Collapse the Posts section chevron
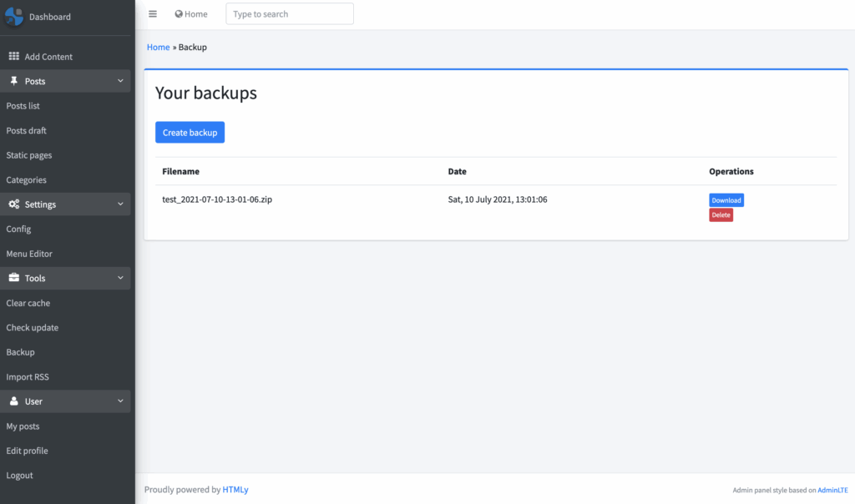The width and height of the screenshot is (855, 504). coord(120,81)
